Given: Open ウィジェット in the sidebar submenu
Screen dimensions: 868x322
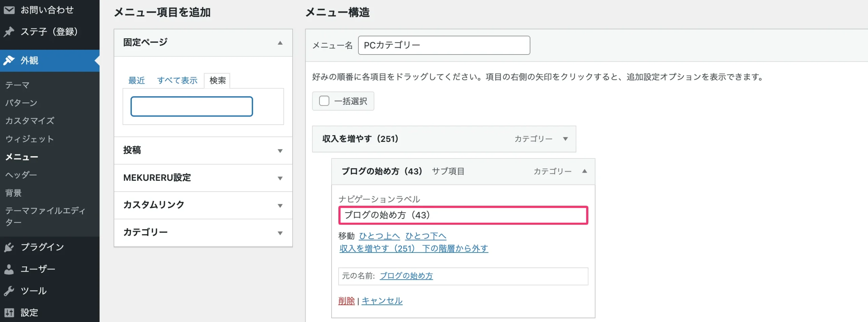Looking at the screenshot, I should [29, 139].
